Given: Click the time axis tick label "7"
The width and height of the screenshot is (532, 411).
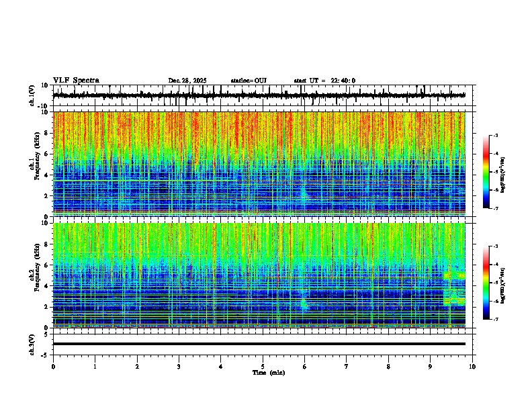Looking at the screenshot, I should (347, 367).
